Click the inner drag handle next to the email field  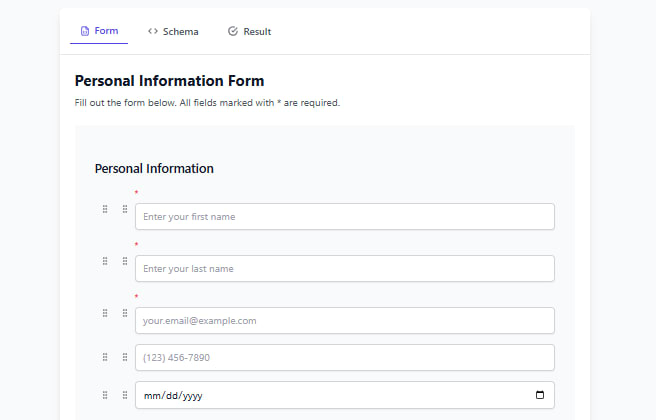point(125,313)
